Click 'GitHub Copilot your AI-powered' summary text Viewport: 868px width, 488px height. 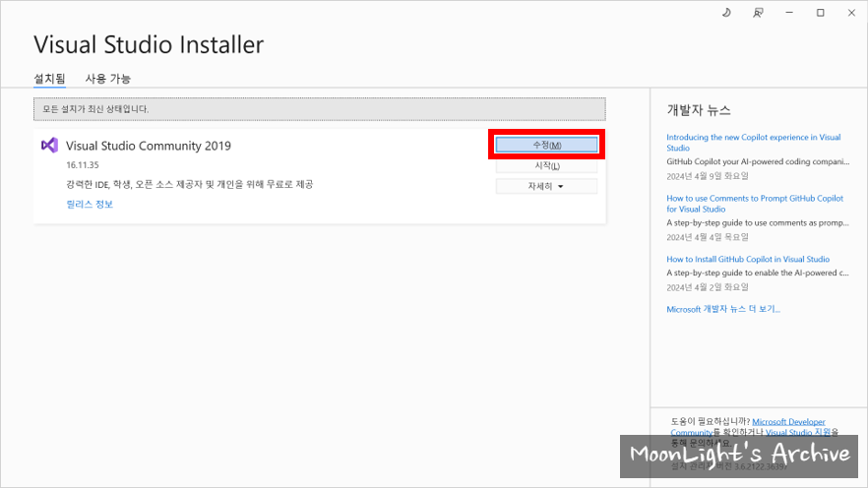758,161
